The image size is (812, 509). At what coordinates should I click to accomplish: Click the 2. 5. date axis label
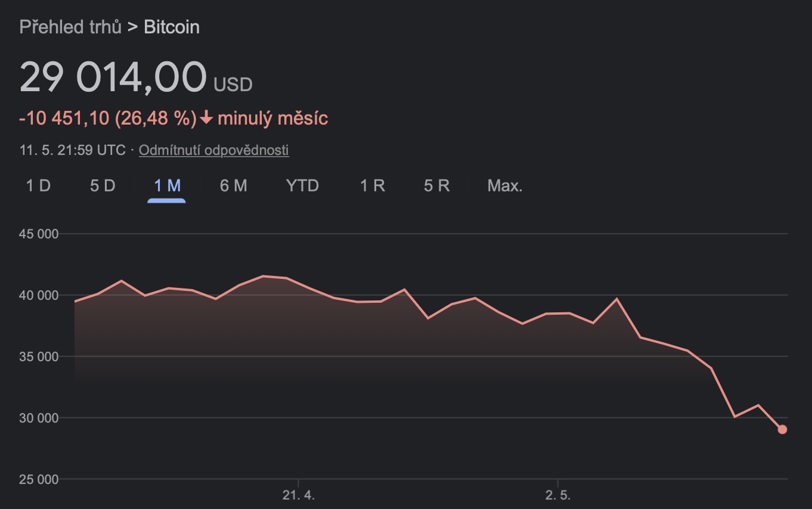point(557,495)
